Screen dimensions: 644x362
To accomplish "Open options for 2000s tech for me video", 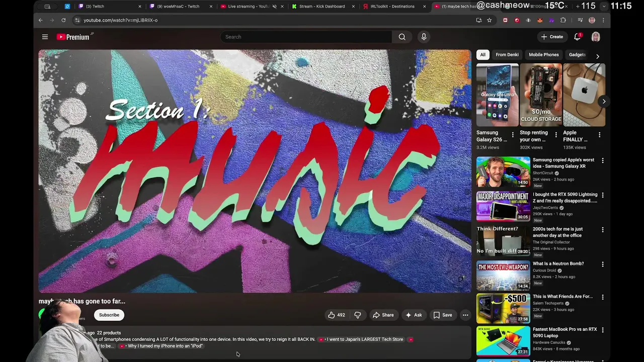I will (x=603, y=230).
